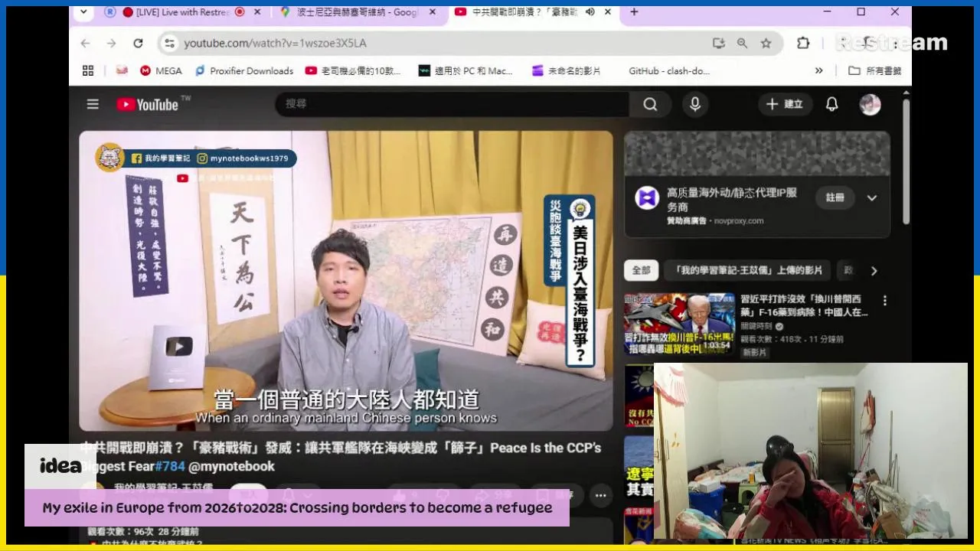Screen dimensions: 980x551
Task: Bookmark this page with the star
Action: tap(766, 44)
